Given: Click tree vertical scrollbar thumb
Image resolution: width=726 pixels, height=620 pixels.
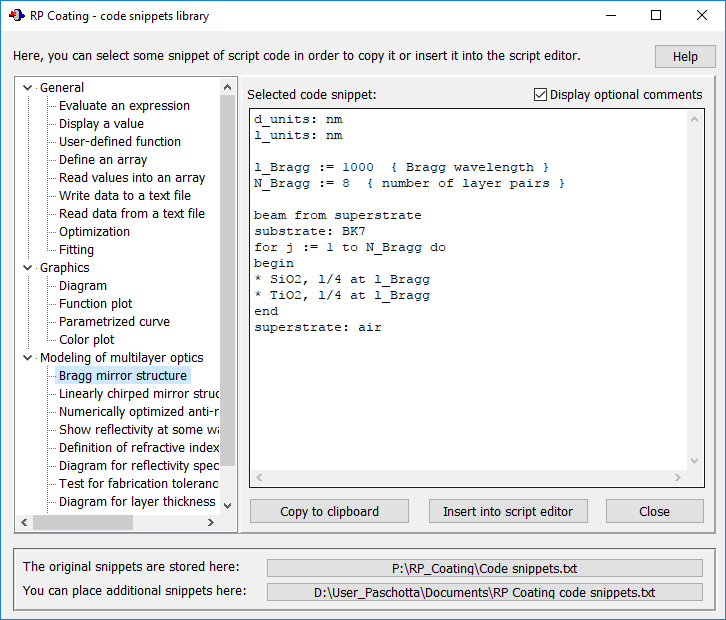Looking at the screenshot, I should 227,280.
